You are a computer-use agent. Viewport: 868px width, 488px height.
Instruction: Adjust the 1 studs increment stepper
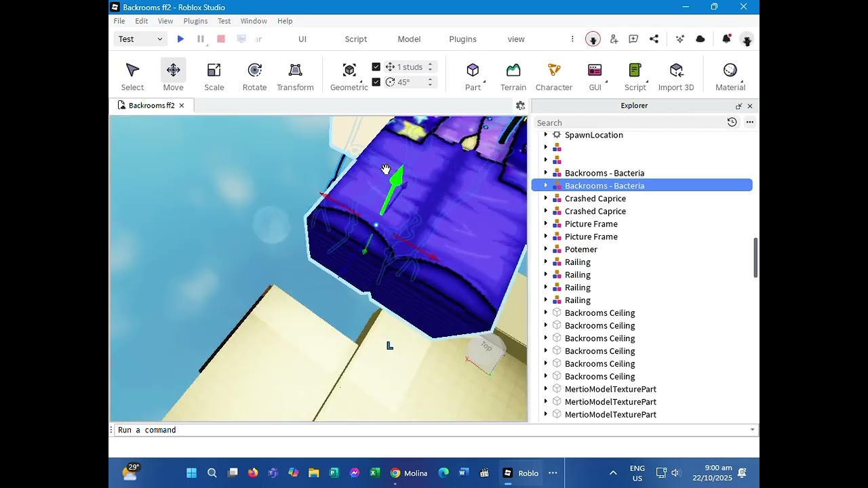click(430, 67)
